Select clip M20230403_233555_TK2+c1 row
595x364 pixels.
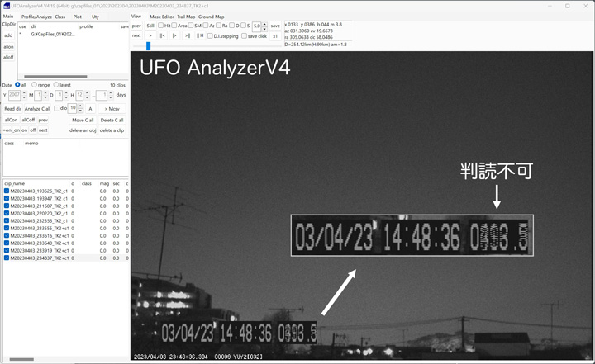pos(66,229)
